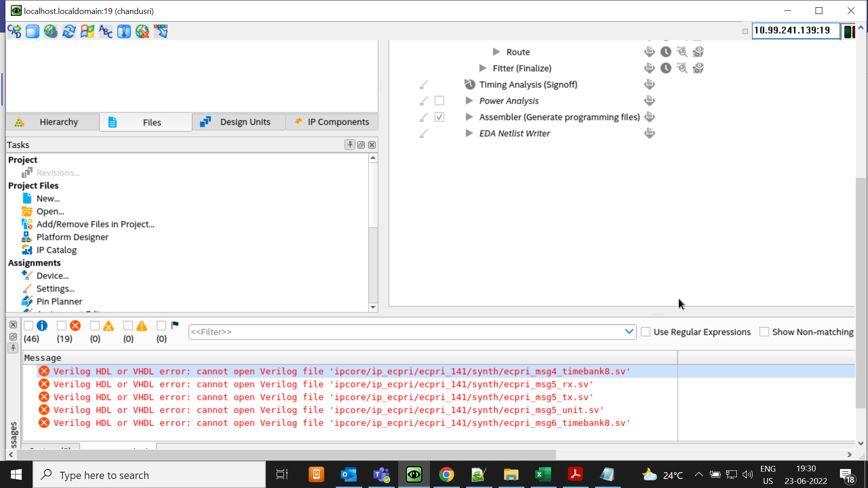Click the compile icon next to Power Analysis
The image size is (868, 488).
tap(649, 101)
